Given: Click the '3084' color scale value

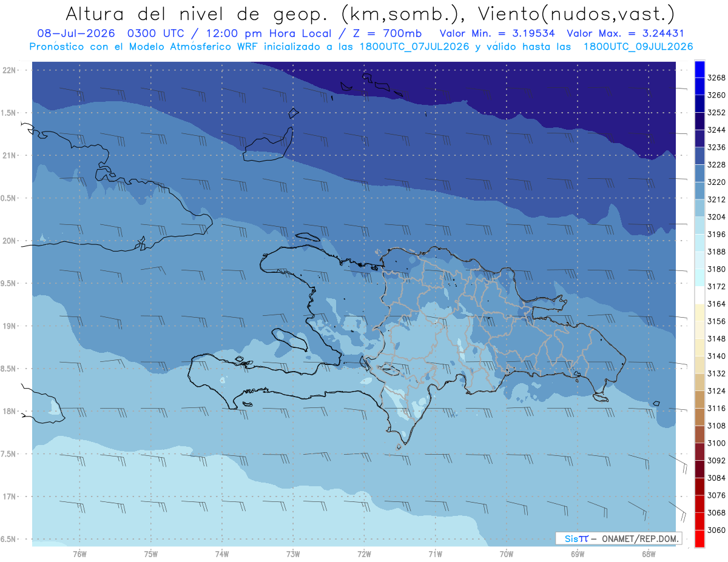Looking at the screenshot, I should [x=716, y=478].
